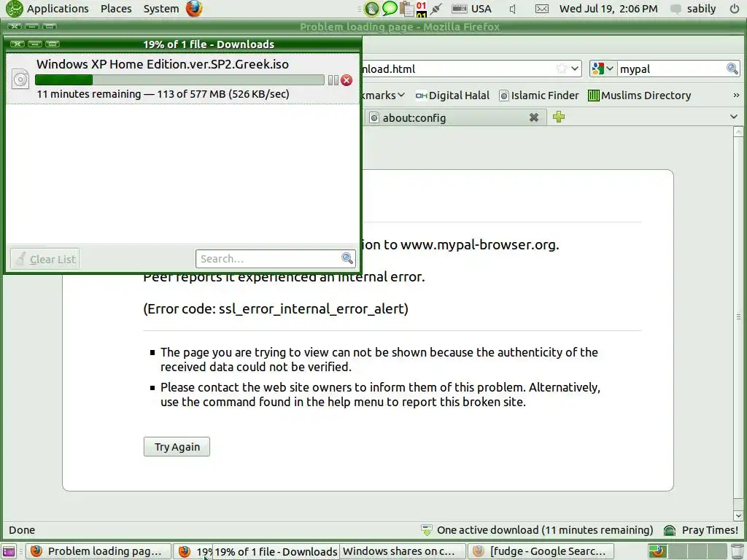Image resolution: width=747 pixels, height=560 pixels.
Task: Open the mail envelope indicator
Action: point(542,9)
